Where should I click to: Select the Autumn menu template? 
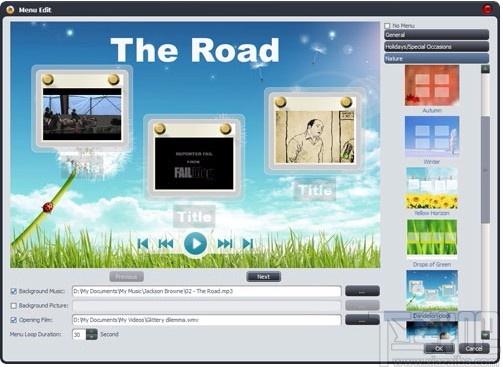click(432, 85)
